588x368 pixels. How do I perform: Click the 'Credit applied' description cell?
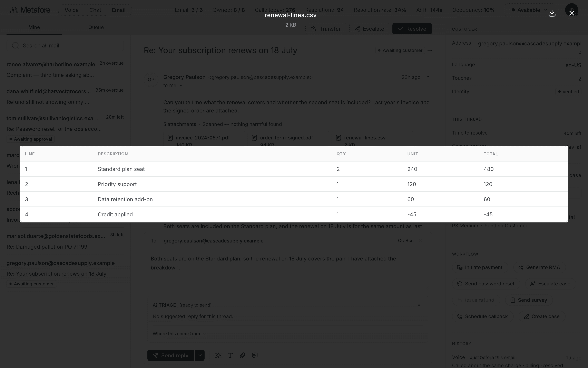115,214
